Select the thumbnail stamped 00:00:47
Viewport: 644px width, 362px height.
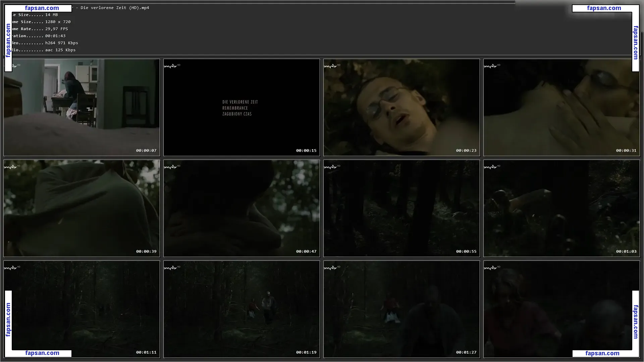241,208
